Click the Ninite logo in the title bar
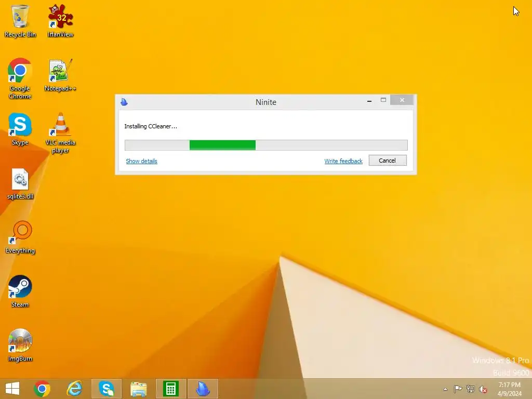 (124, 102)
